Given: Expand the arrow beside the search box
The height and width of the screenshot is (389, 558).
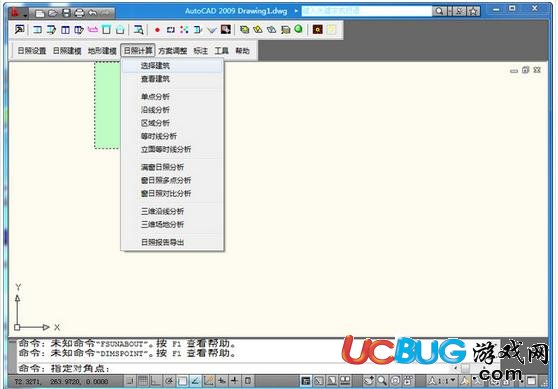Looking at the screenshot, I should [296, 11].
